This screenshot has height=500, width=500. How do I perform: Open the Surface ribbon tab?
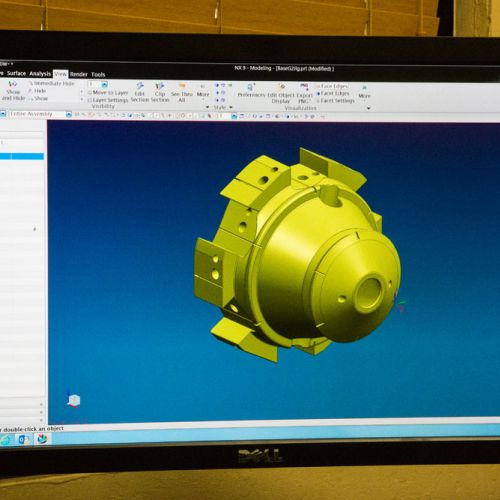pyautogui.click(x=16, y=73)
